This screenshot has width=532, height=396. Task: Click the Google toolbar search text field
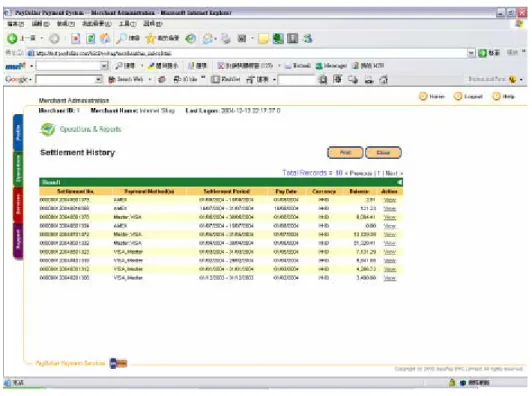[x=65, y=79]
